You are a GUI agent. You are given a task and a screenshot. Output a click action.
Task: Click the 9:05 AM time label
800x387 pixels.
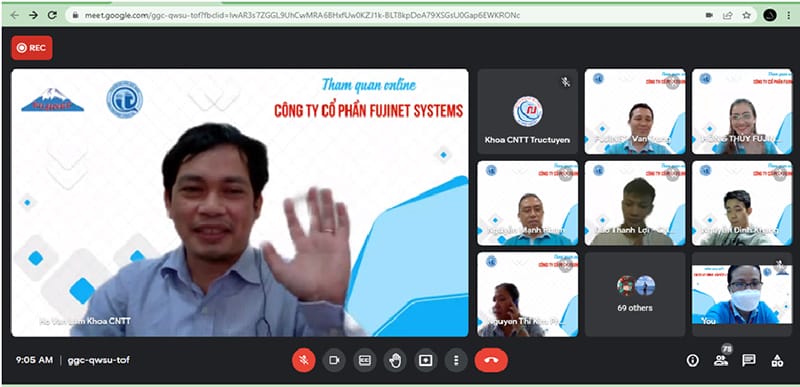click(x=34, y=360)
